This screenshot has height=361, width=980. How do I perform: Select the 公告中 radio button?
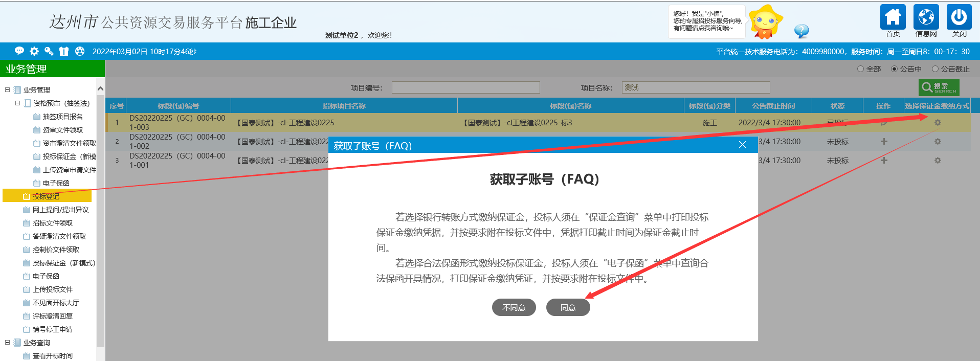click(x=894, y=69)
